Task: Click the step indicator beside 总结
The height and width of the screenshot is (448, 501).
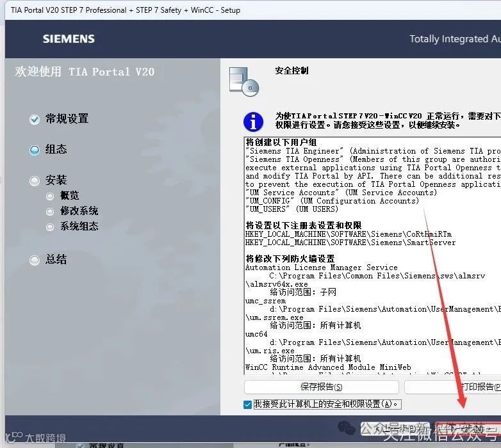Action: (35, 260)
